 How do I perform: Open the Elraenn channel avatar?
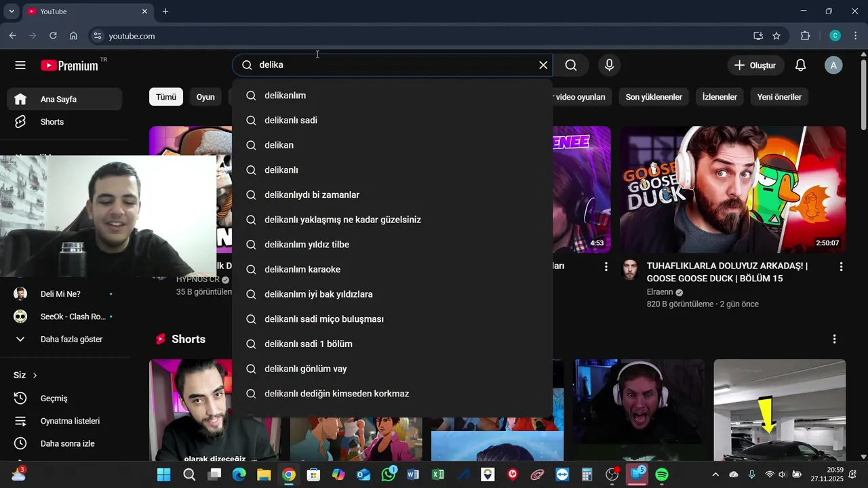[631, 269]
